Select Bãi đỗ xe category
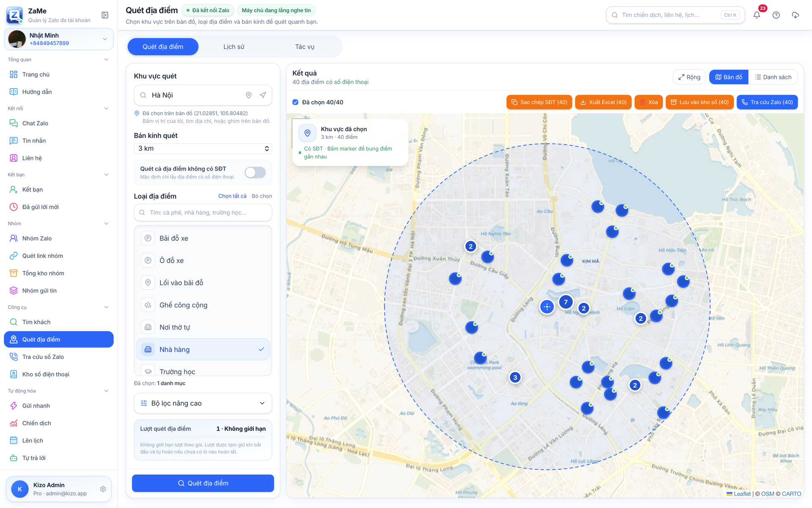 (x=203, y=238)
